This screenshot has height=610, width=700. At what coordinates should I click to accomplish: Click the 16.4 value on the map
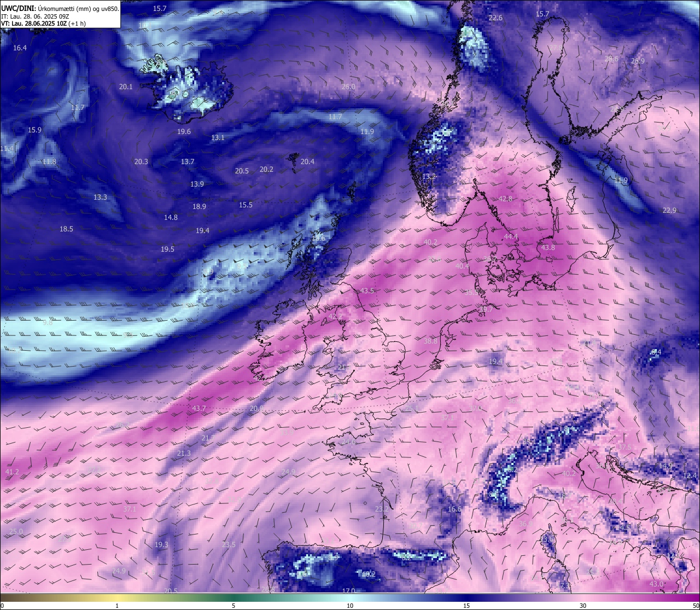pos(20,48)
